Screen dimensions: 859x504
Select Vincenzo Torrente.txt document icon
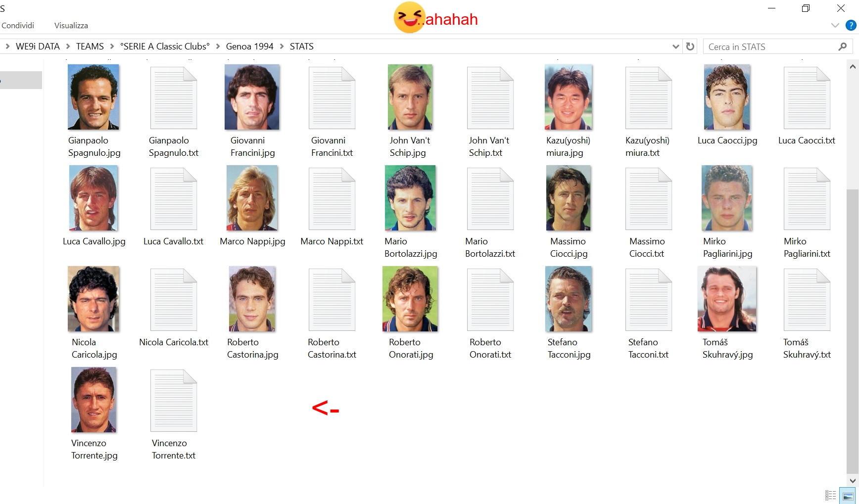(174, 401)
